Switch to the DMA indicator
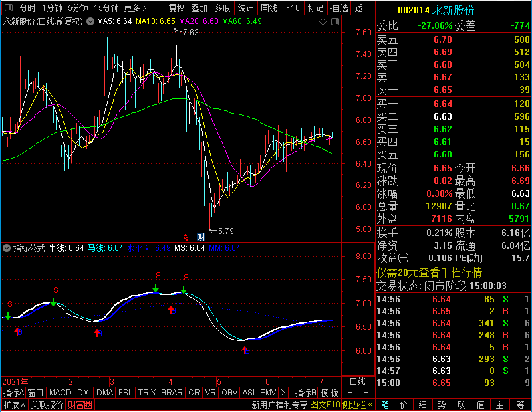The image size is (532, 412). tap(104, 393)
